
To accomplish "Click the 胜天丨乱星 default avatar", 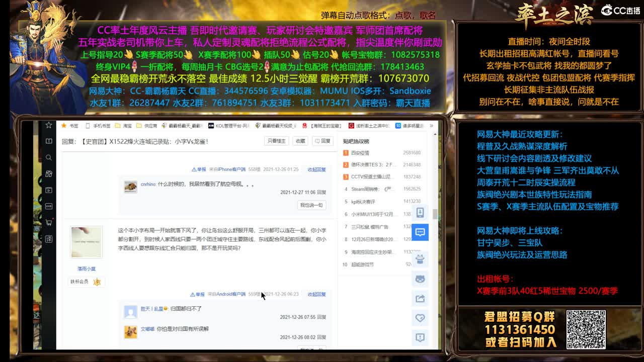I will 131,312.
